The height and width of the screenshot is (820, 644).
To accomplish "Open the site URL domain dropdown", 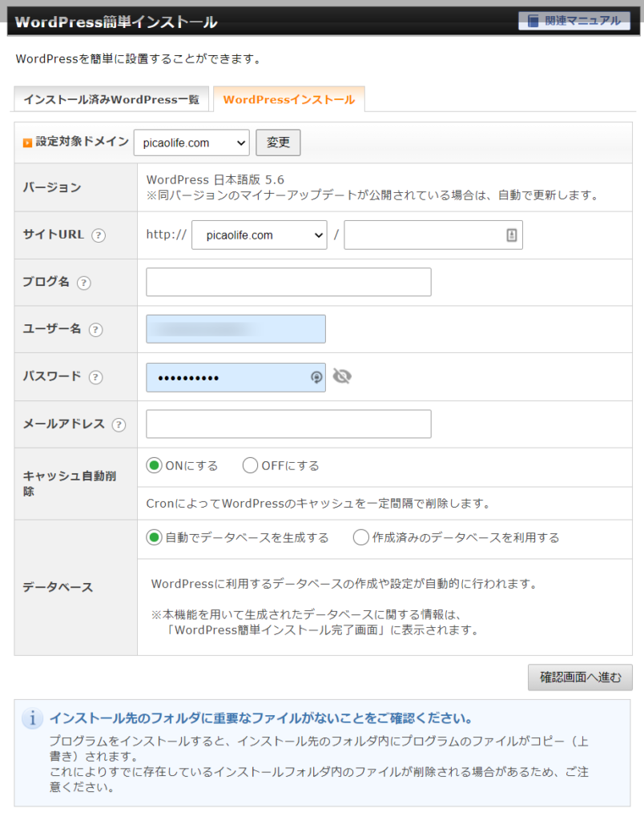I will tap(260, 235).
